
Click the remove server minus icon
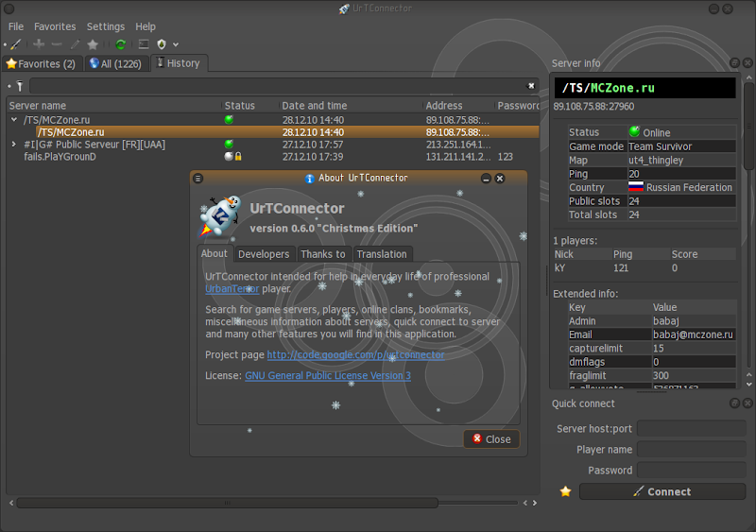pyautogui.click(x=57, y=44)
